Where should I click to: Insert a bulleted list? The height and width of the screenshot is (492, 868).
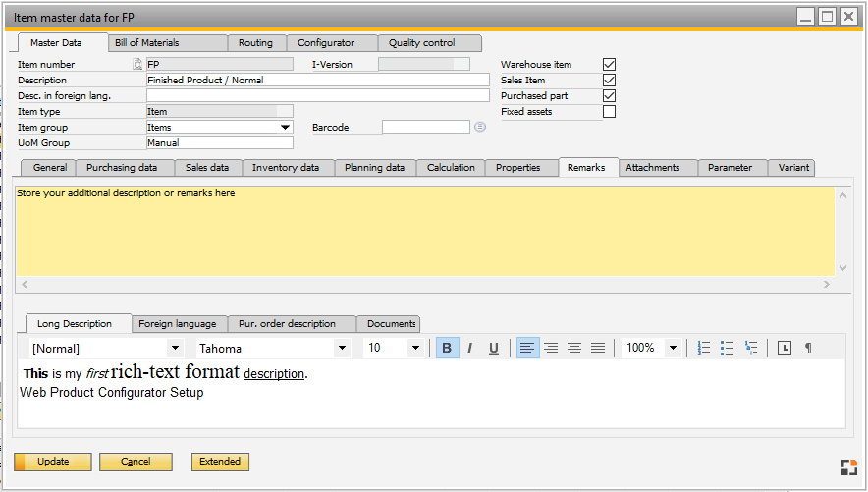(727, 348)
